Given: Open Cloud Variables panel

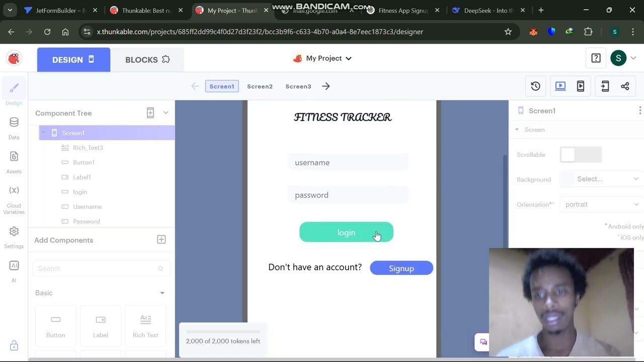Looking at the screenshot, I should point(14,200).
